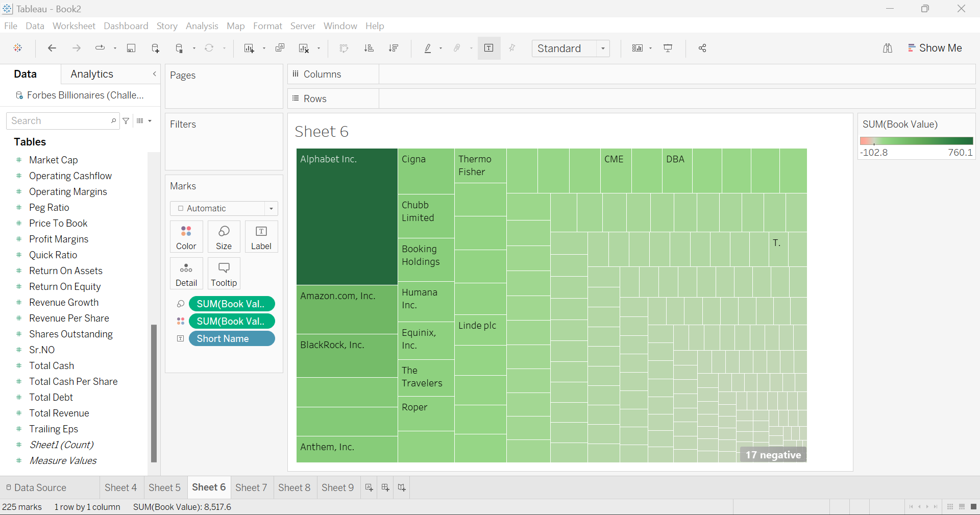Open the Color marks card
Viewport: 980px width, 515px height.
(x=186, y=237)
